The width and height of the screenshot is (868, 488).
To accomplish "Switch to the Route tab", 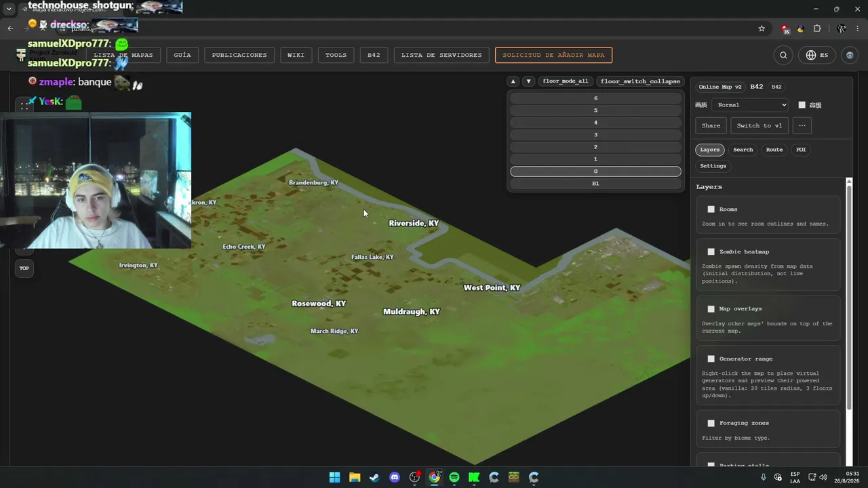I will click(x=774, y=150).
